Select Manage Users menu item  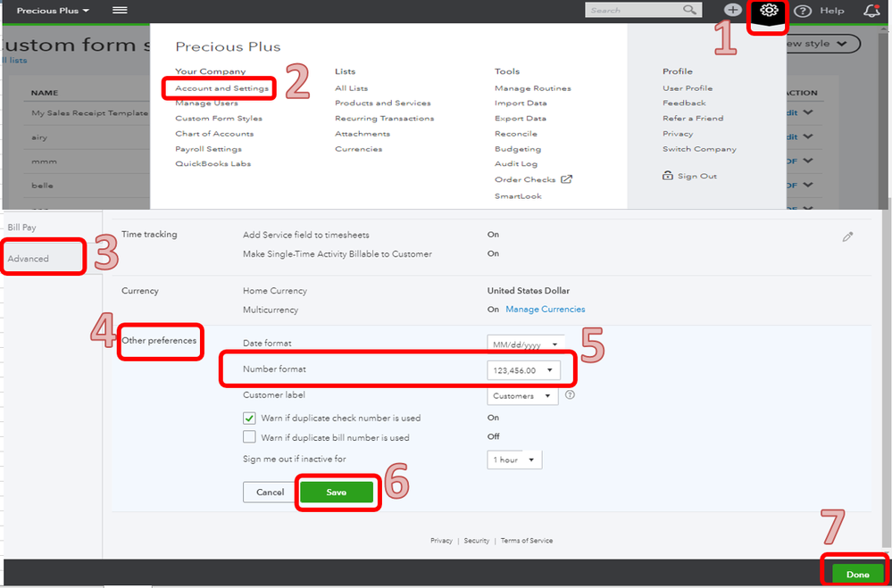click(206, 103)
